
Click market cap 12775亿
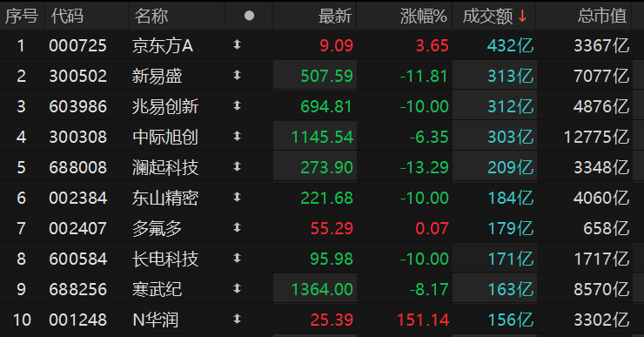coord(596,137)
